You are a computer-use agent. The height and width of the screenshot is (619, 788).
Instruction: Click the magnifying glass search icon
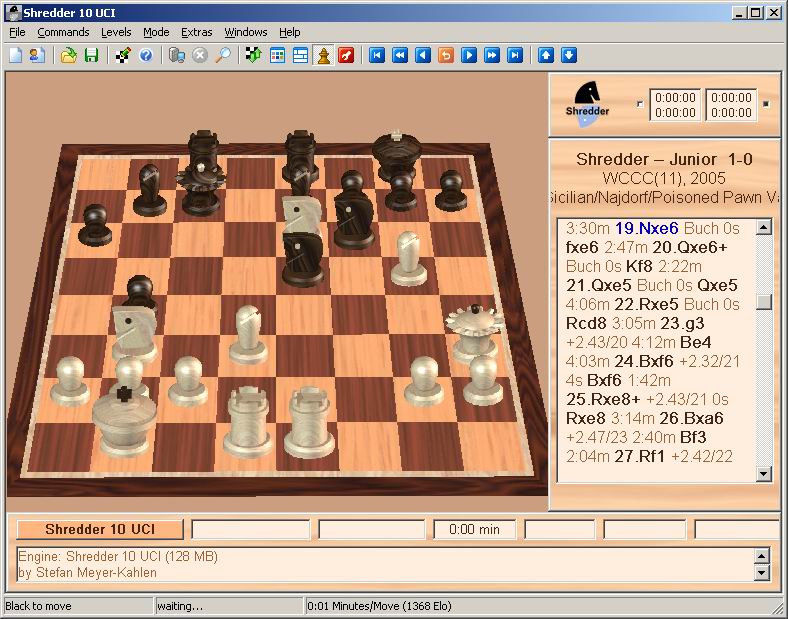223,55
